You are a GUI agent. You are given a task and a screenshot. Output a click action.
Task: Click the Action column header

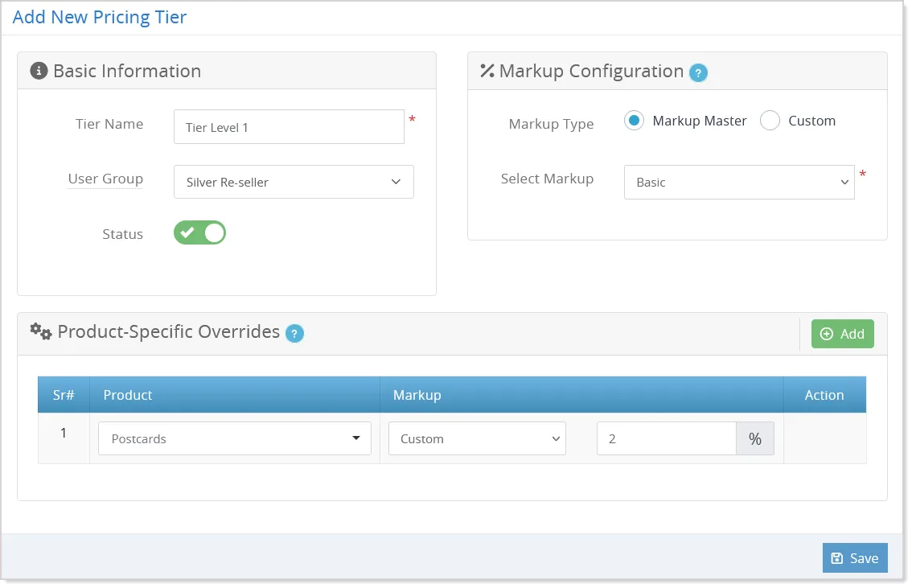(824, 395)
